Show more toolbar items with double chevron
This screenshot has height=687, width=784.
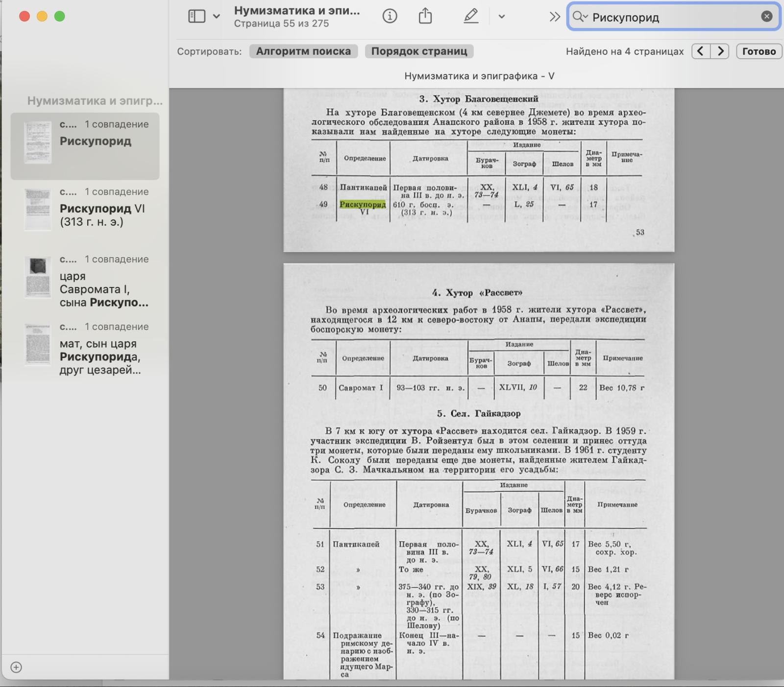tap(554, 17)
